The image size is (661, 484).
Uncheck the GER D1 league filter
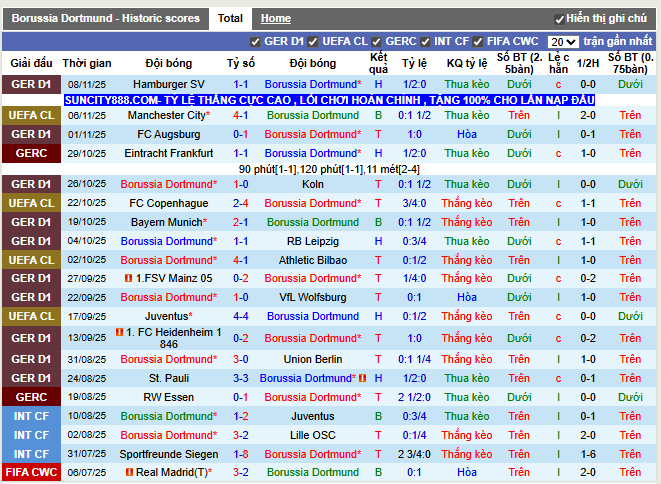pyautogui.click(x=255, y=42)
